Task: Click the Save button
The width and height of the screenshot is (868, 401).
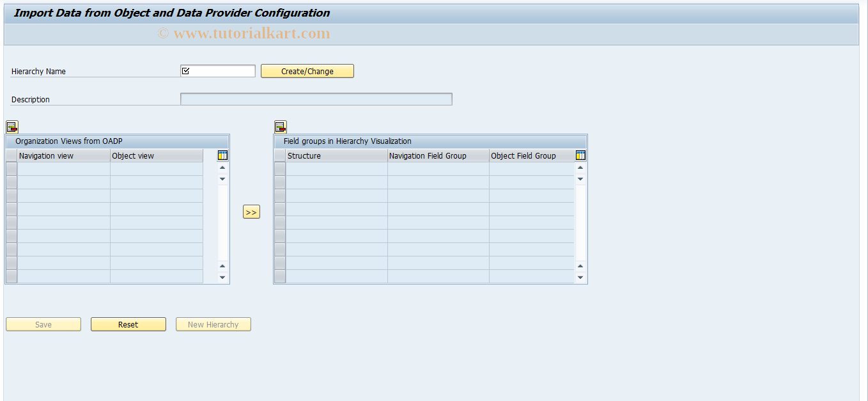Action: coord(43,324)
